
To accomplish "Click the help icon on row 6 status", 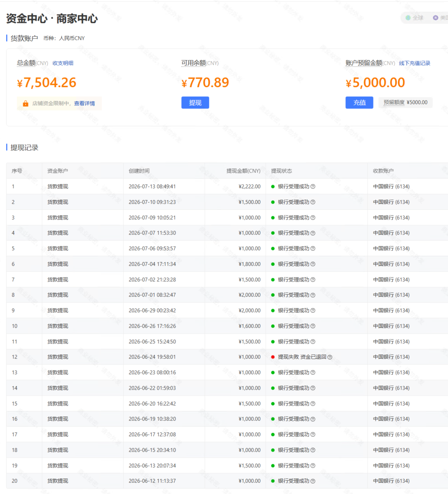I will pyautogui.click(x=313, y=264).
